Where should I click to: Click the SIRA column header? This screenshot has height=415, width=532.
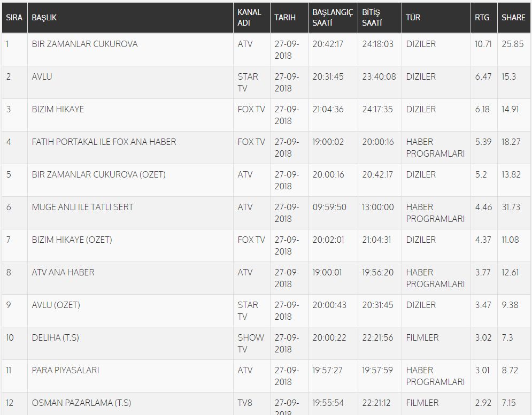point(14,18)
